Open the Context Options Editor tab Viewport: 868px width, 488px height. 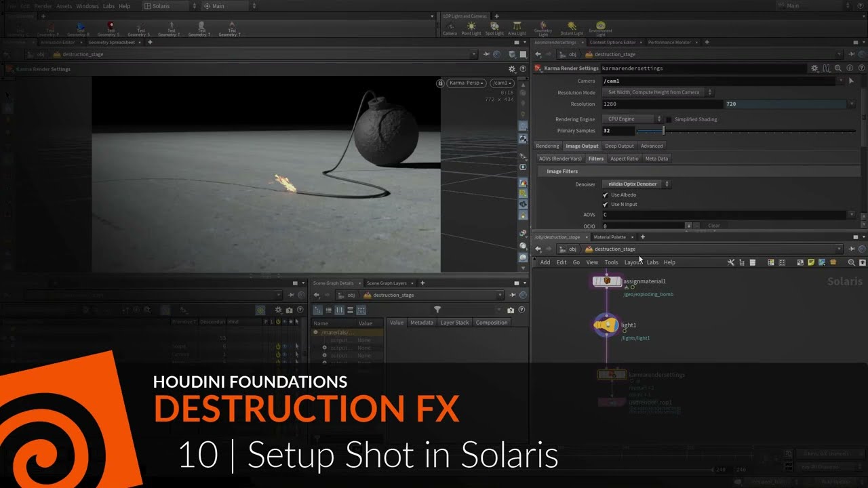[x=612, y=42]
